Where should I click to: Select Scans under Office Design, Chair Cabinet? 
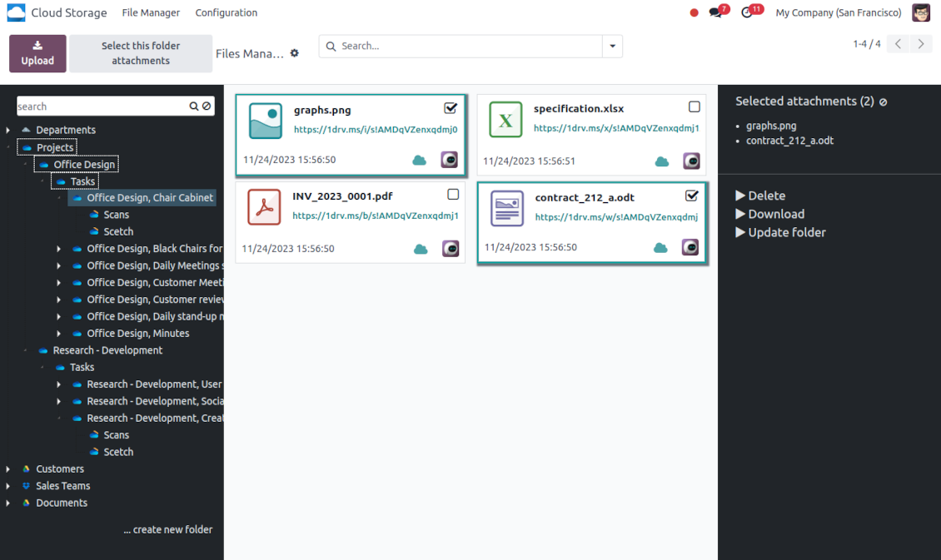pos(116,215)
